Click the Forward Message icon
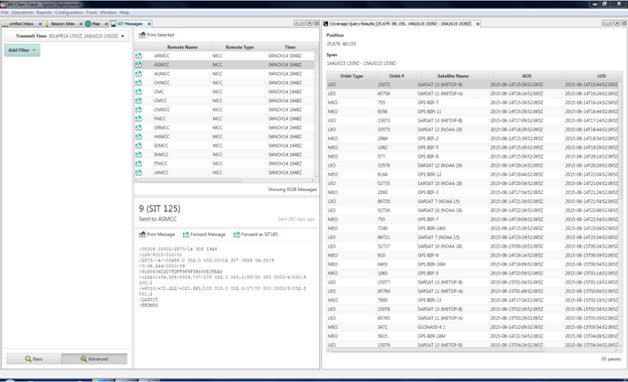 (x=186, y=235)
